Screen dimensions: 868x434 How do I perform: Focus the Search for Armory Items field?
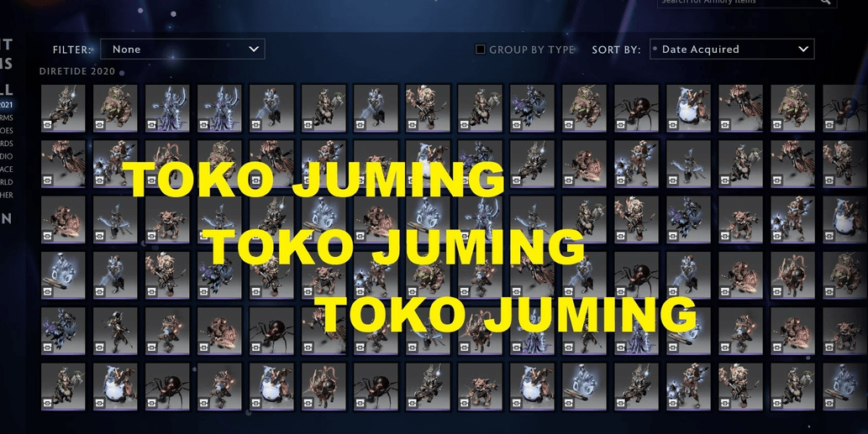(x=745, y=3)
